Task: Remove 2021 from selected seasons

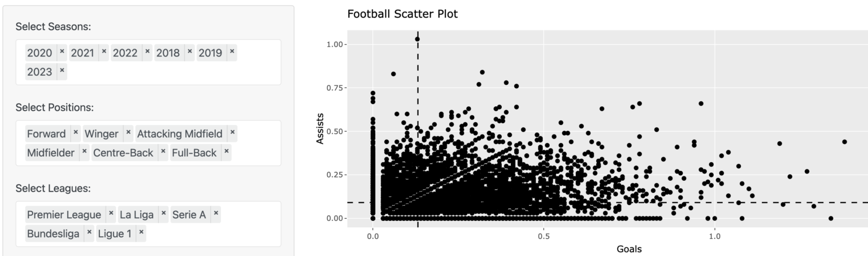Action: tap(104, 51)
